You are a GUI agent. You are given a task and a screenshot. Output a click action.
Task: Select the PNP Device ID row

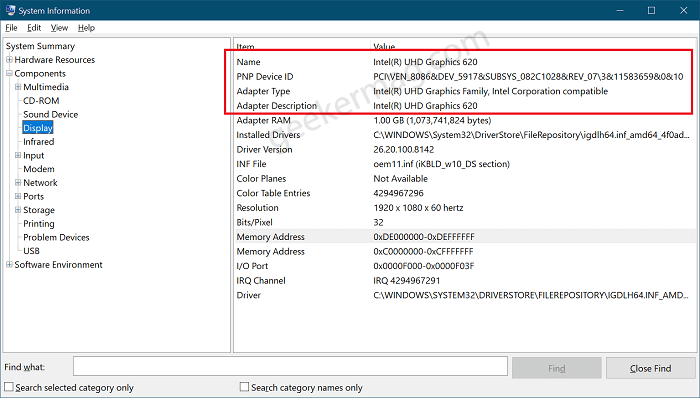click(x=465, y=77)
